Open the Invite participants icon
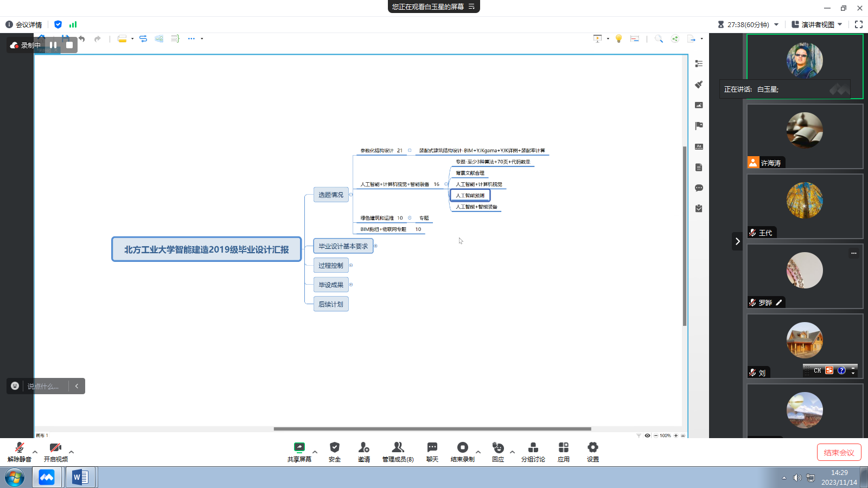The height and width of the screenshot is (488, 868). click(363, 448)
